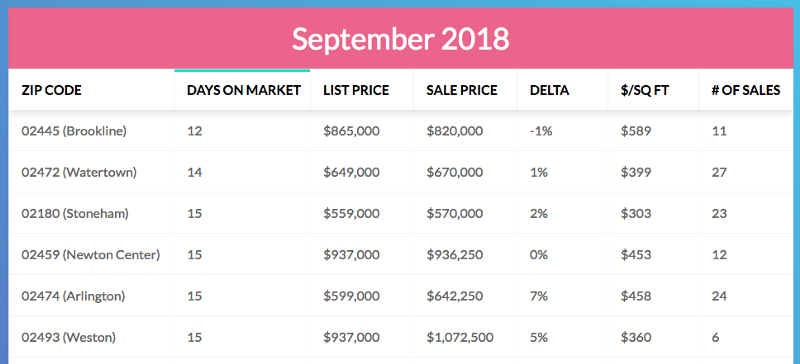Sort by the Zip Code column header
This screenshot has height=364, width=800.
coord(91,90)
